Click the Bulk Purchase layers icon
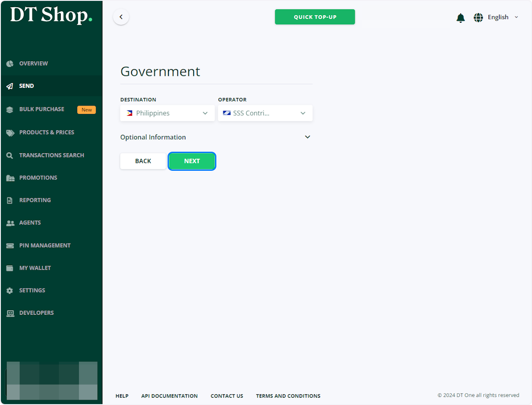The height and width of the screenshot is (405, 532). pos(10,110)
